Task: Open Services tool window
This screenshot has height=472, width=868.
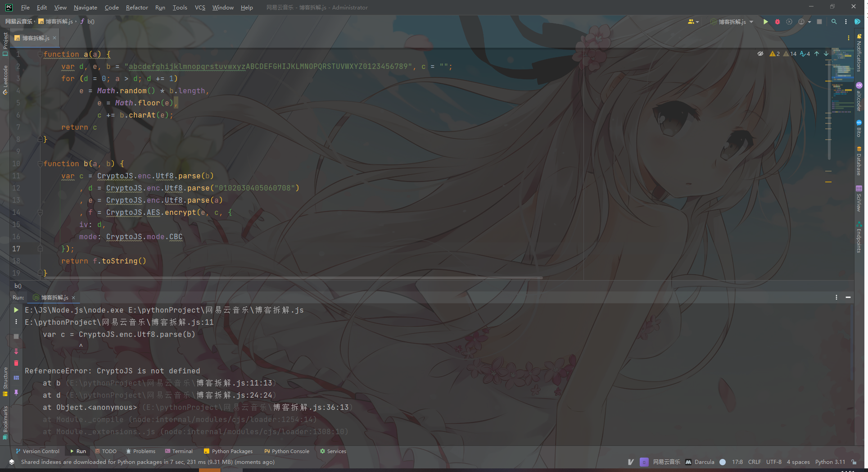Action: [x=333, y=451]
